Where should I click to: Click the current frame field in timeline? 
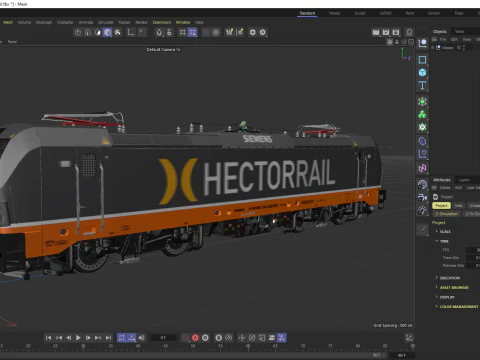pos(163,338)
